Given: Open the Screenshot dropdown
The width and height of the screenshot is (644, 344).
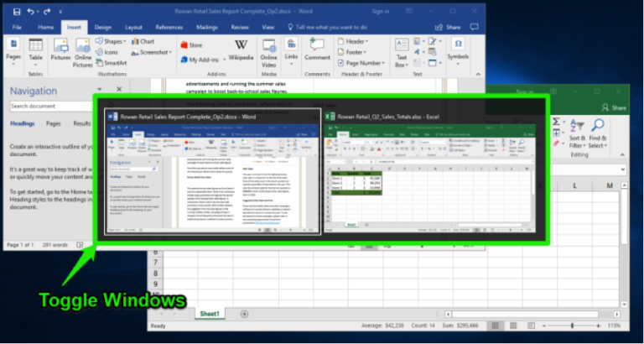Looking at the screenshot, I should pyautogui.click(x=152, y=52).
